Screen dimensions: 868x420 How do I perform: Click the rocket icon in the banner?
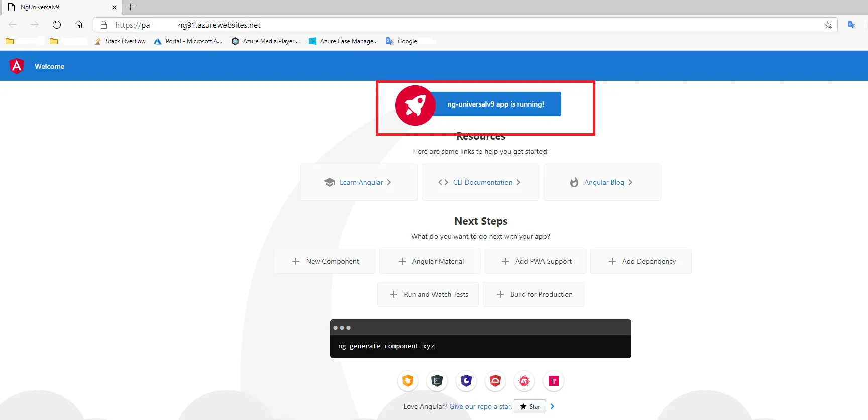pos(415,106)
